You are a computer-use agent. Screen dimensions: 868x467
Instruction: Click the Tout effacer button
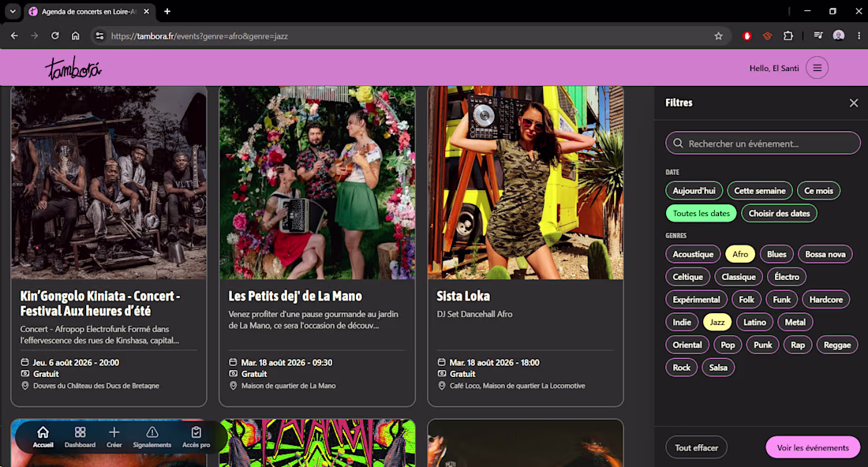(696, 447)
